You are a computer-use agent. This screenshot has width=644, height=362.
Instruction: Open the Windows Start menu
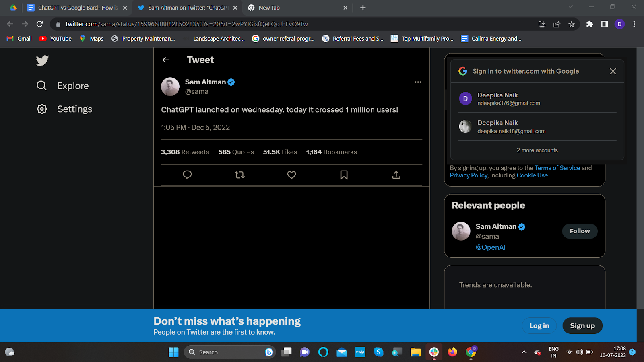[x=173, y=352]
